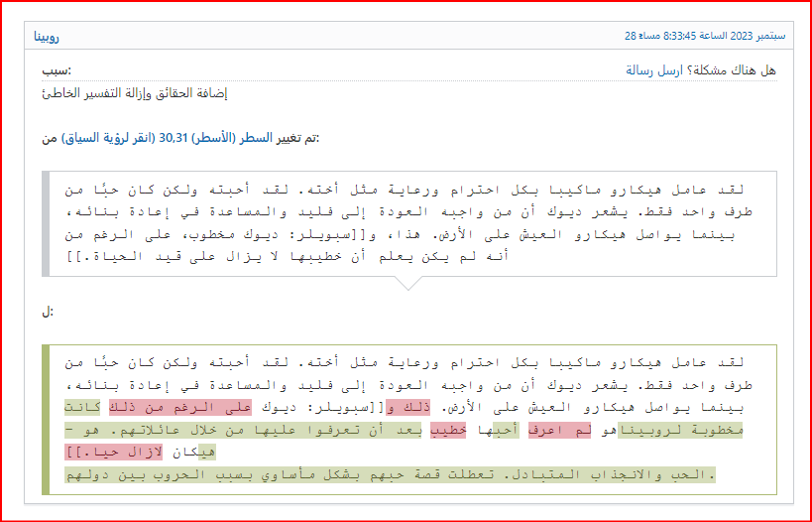Click the red-highlighted 'ذلك و' text
The image size is (812, 522).
click(405, 408)
